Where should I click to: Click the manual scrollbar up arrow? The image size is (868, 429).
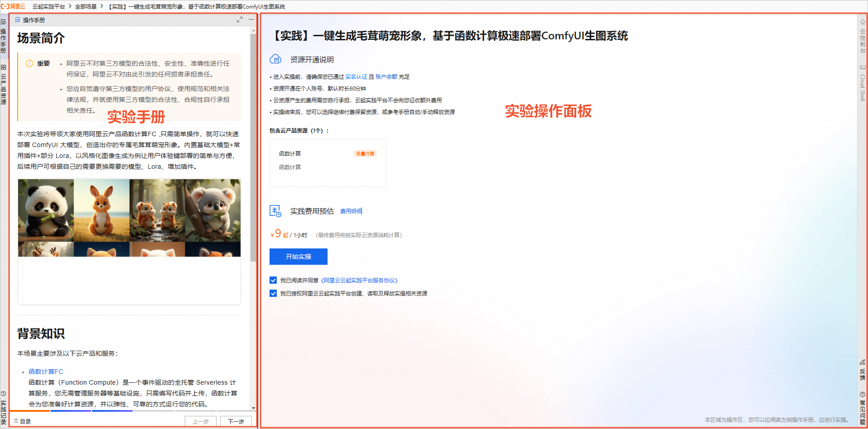click(x=253, y=30)
